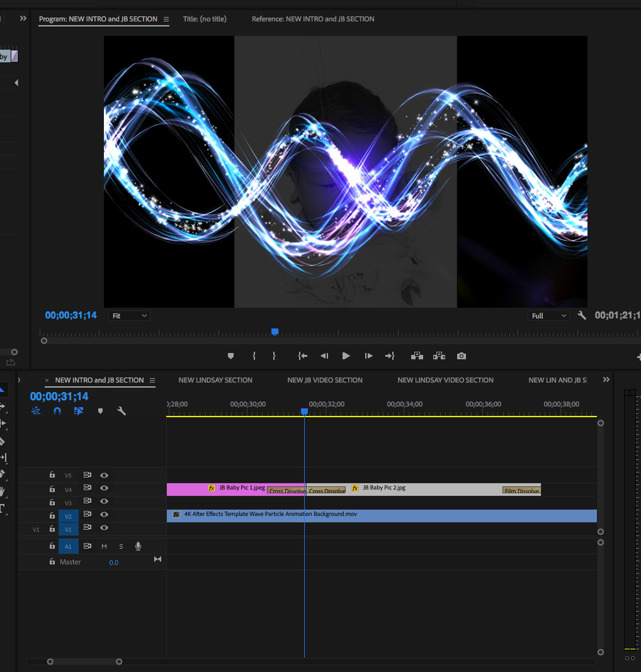Click the Export Frame camera icon
The height and width of the screenshot is (672, 641).
click(462, 356)
